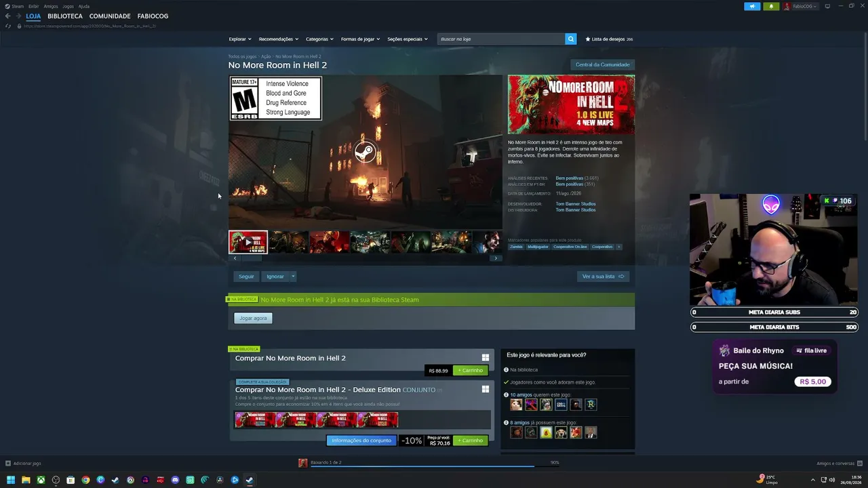Switch to the COMUNIDADE tab
868x488 pixels.
click(110, 16)
